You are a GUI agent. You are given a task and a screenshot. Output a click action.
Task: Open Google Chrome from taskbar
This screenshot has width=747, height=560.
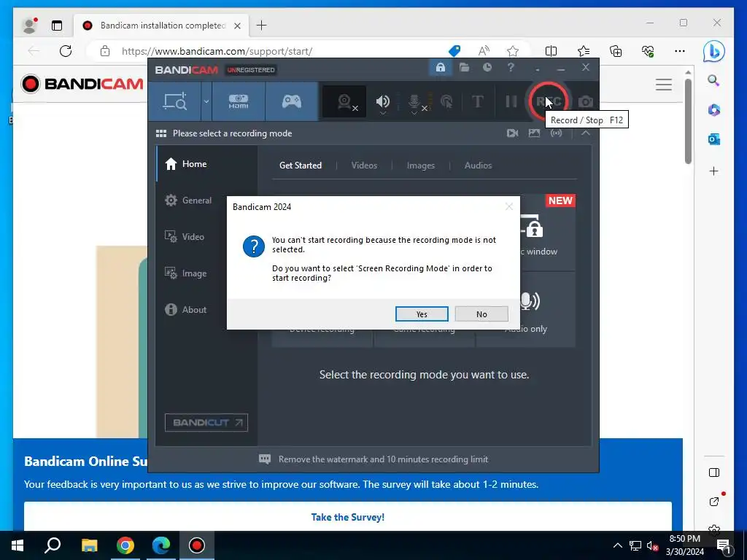[x=125, y=545]
